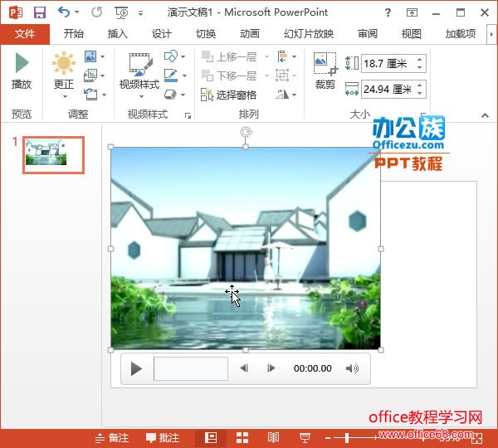Open Video Border dropdown arrow
The width and height of the screenshot is (498, 448).
point(184,75)
